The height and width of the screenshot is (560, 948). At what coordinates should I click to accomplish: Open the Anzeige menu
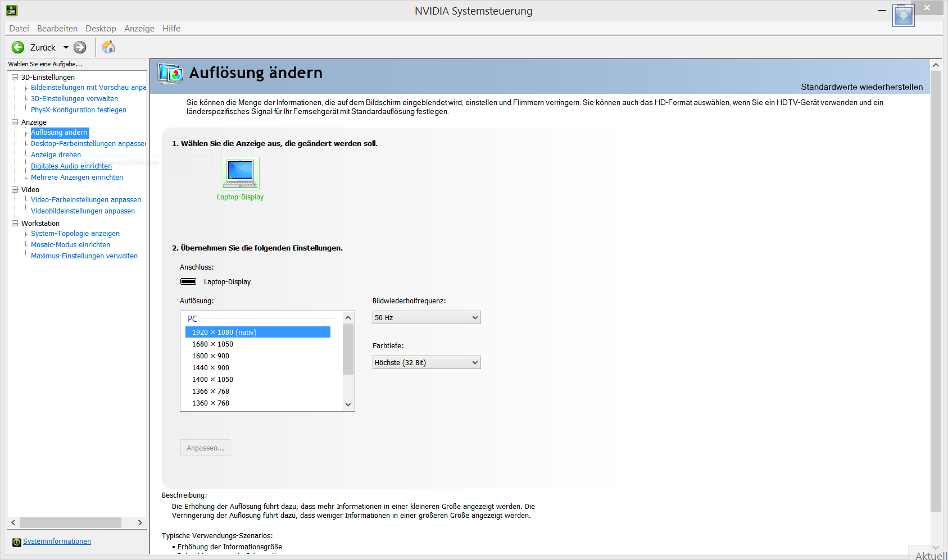tap(139, 29)
